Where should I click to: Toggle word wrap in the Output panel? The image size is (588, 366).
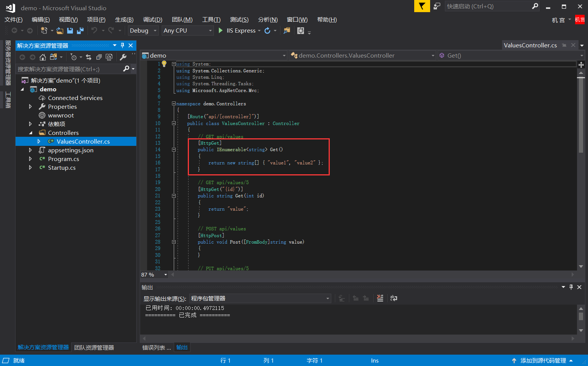394,298
